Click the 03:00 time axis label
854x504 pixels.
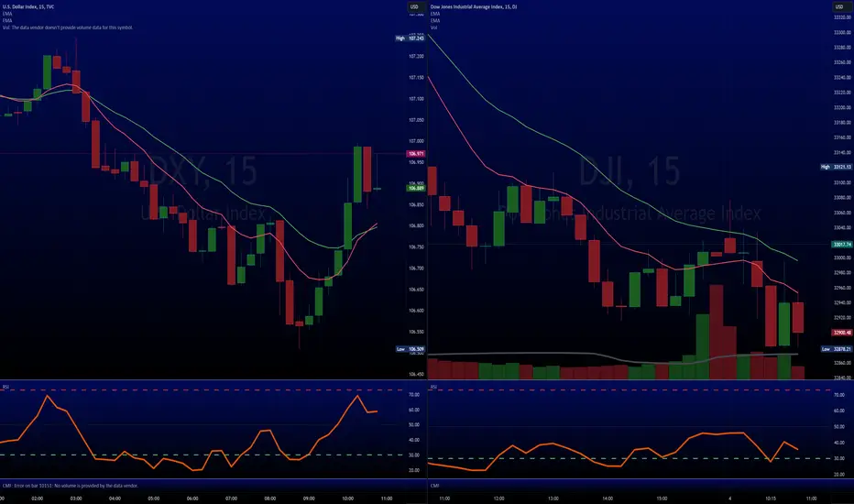(76, 499)
